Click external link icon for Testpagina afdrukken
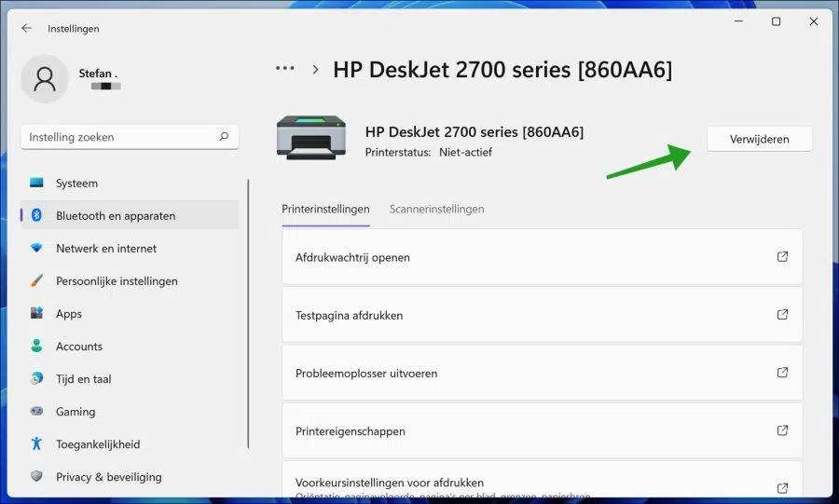Viewport: 839px width, 504px height. 782,314
